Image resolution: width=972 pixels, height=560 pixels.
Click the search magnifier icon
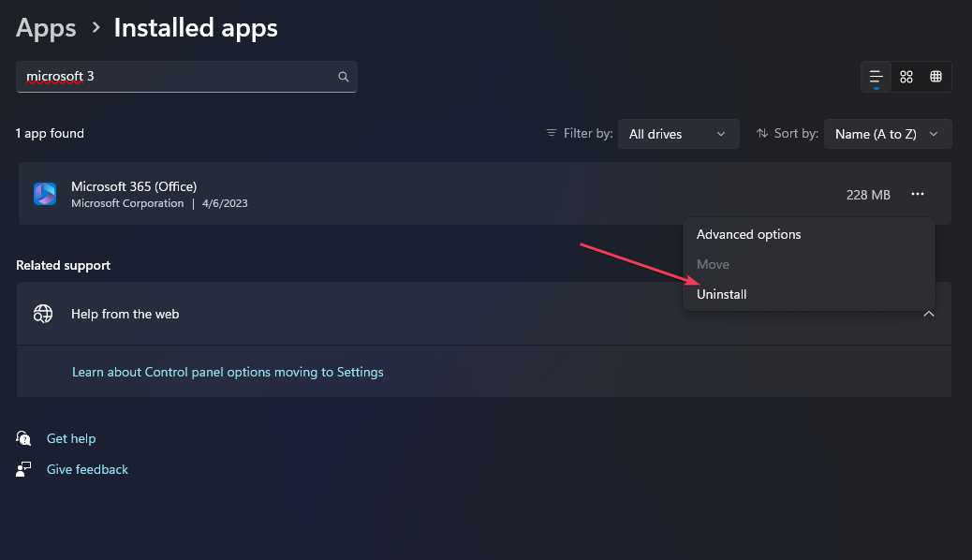click(344, 77)
